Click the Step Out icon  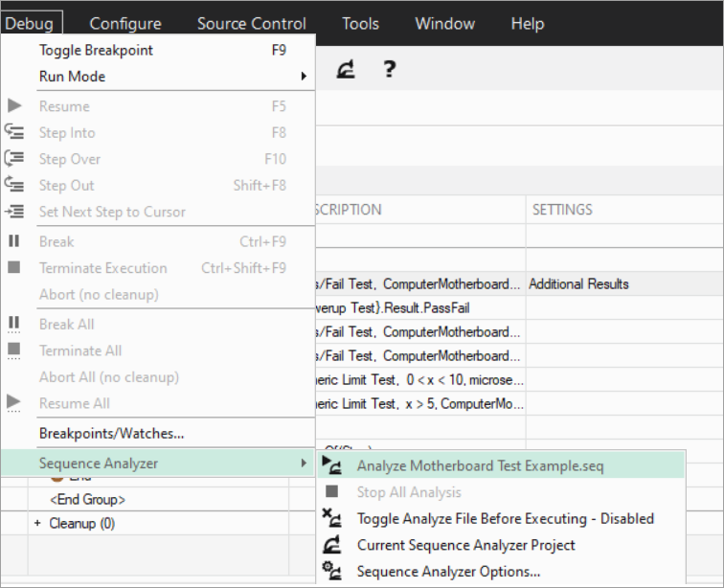(14, 184)
